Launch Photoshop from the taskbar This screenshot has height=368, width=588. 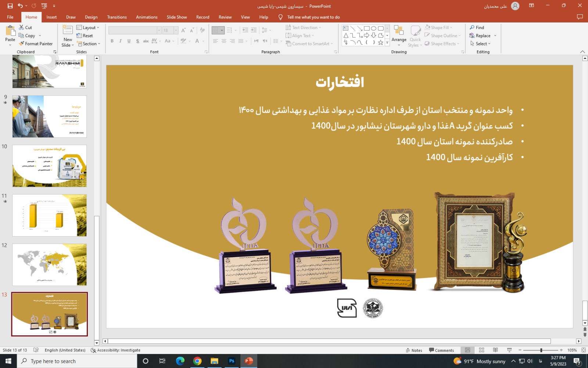point(232,361)
